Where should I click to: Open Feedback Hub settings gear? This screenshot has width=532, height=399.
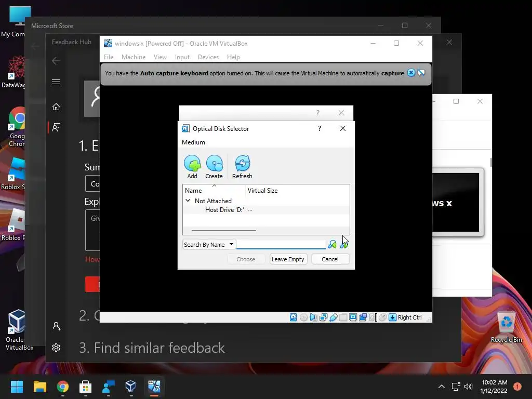[x=56, y=348]
